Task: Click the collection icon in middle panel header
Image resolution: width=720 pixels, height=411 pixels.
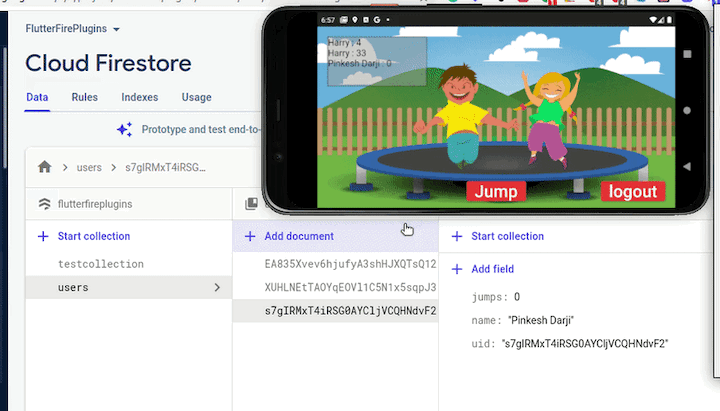Action: click(x=251, y=203)
